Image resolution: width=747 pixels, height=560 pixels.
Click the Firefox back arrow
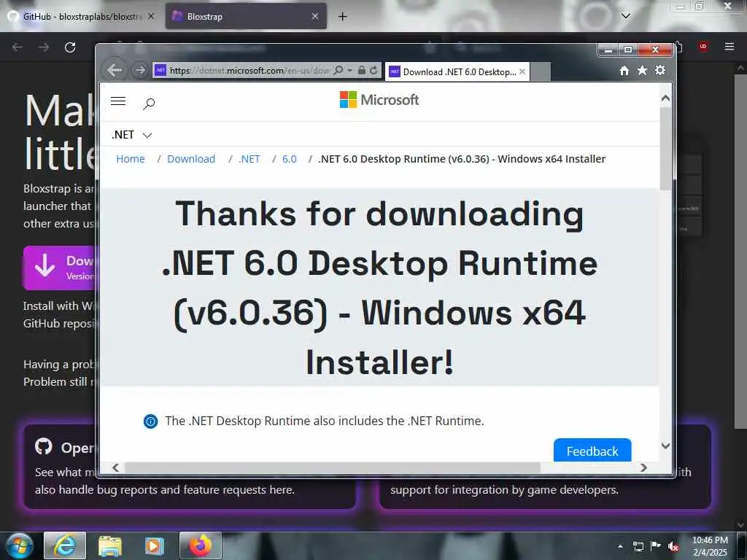[18, 47]
